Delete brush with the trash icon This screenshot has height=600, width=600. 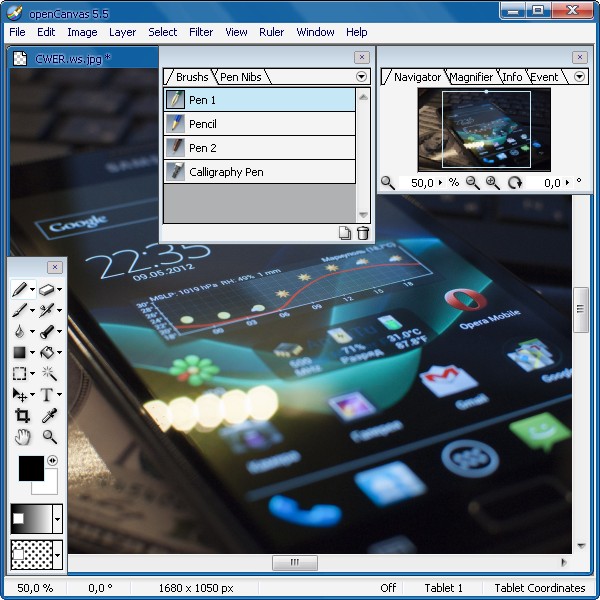[362, 233]
